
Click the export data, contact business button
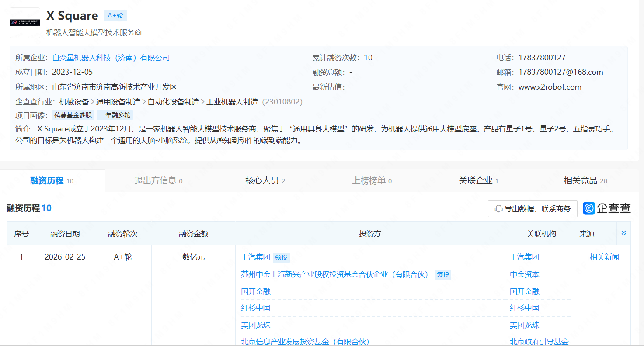point(533,209)
